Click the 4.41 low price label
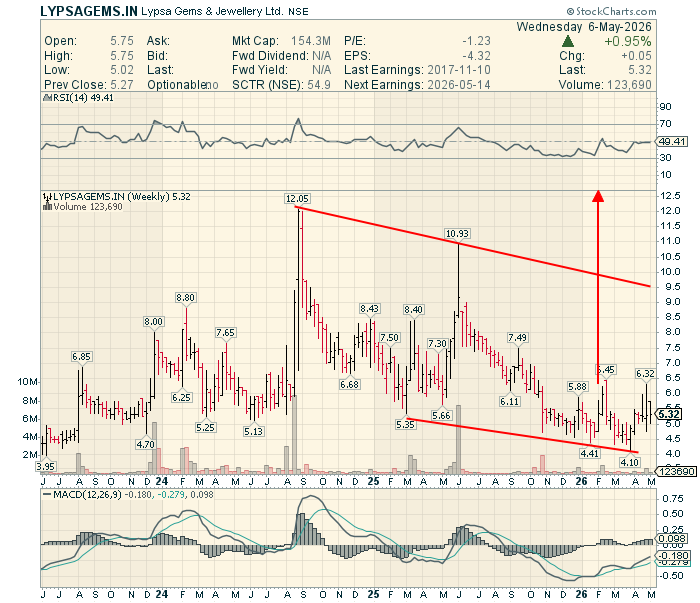 [x=590, y=453]
